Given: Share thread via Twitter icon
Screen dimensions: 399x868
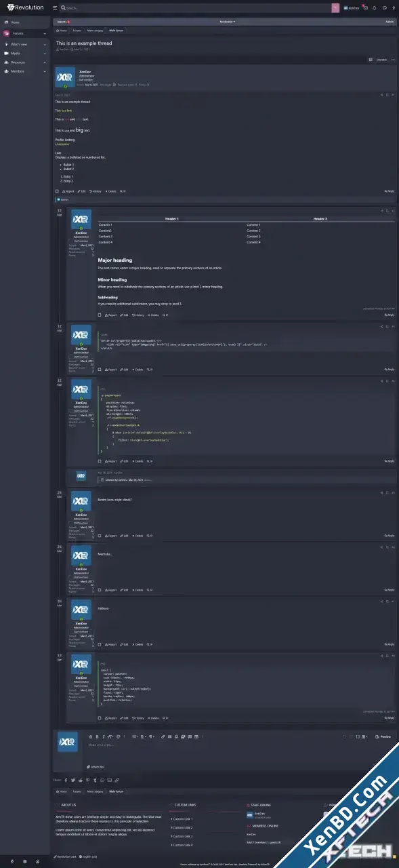Looking at the screenshot, I should point(72,780).
